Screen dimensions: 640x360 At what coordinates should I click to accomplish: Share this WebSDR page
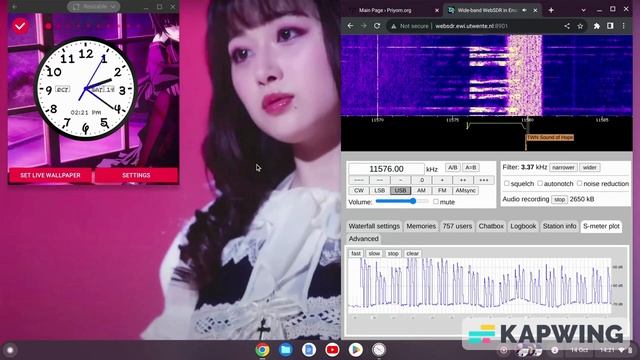pos(567,26)
